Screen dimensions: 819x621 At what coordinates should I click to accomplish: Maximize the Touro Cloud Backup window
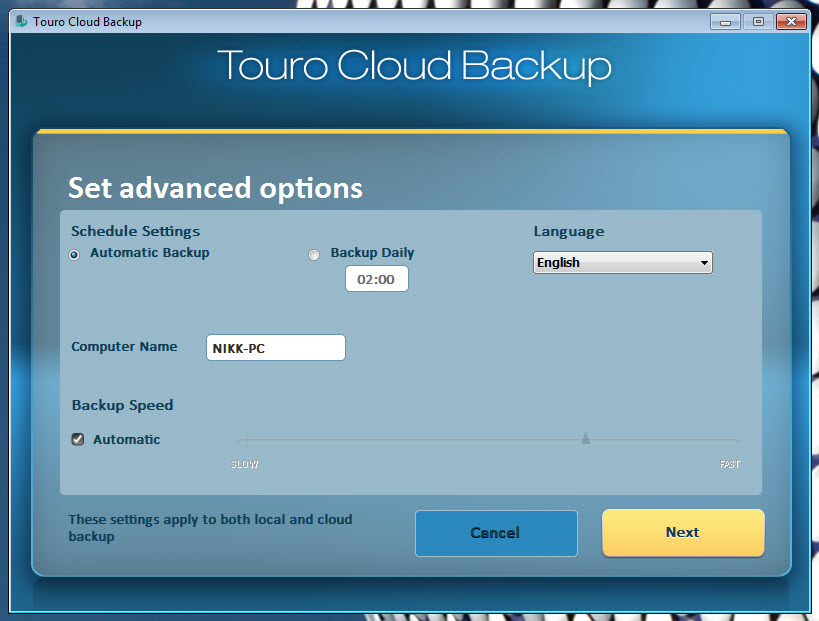tap(758, 22)
